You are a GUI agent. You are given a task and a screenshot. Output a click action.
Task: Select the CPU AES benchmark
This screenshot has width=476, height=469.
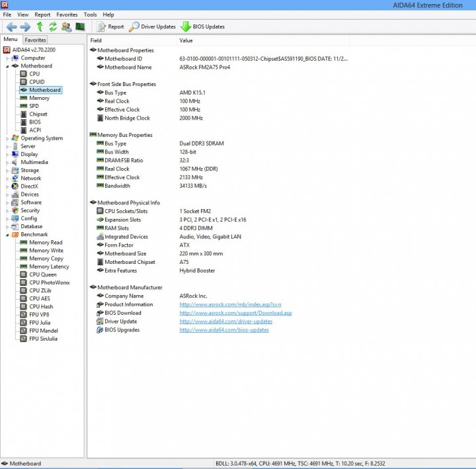40,298
